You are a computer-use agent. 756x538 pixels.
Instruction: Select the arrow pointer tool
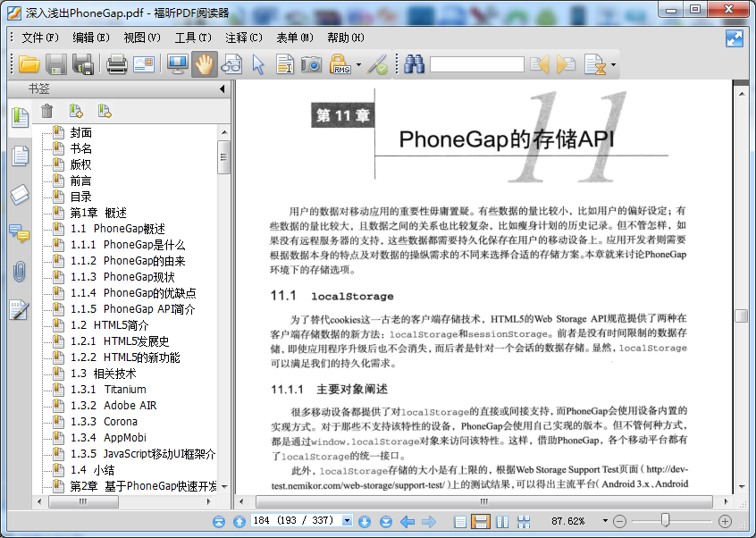(258, 64)
